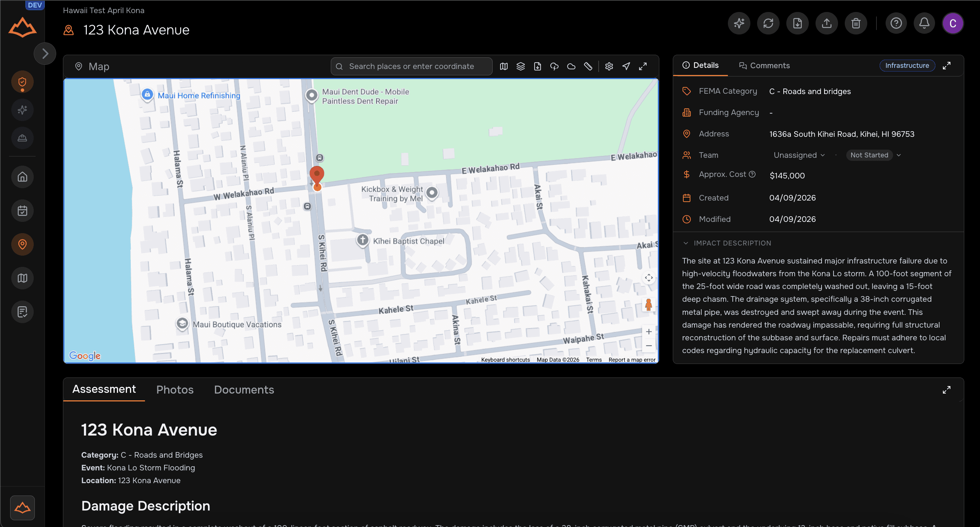The height and width of the screenshot is (527, 980).
Task: Click the cloud weather icon in map toolbar
Action: [571, 66]
